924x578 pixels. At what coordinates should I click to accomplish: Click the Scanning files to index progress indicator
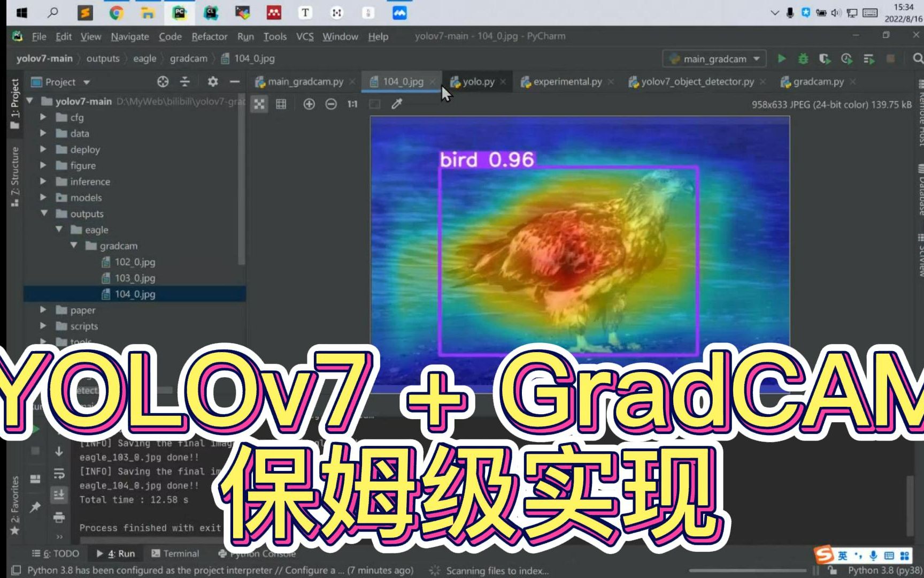[497, 571]
